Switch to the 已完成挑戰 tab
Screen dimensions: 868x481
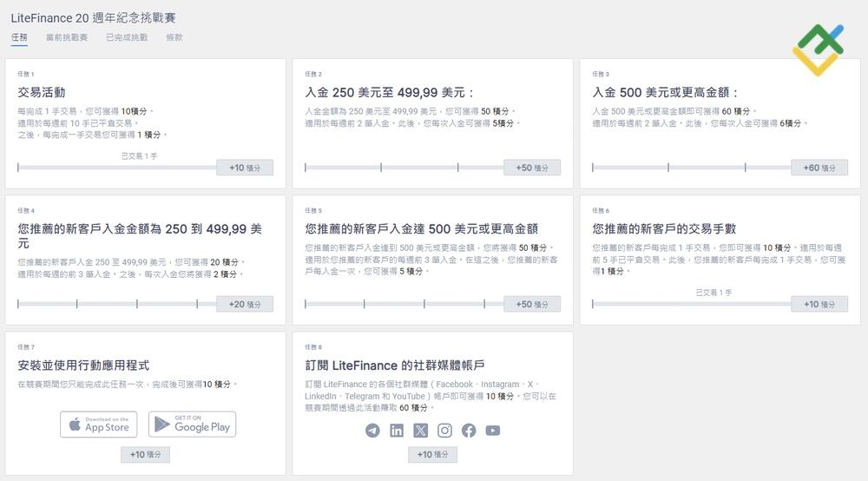coord(127,37)
